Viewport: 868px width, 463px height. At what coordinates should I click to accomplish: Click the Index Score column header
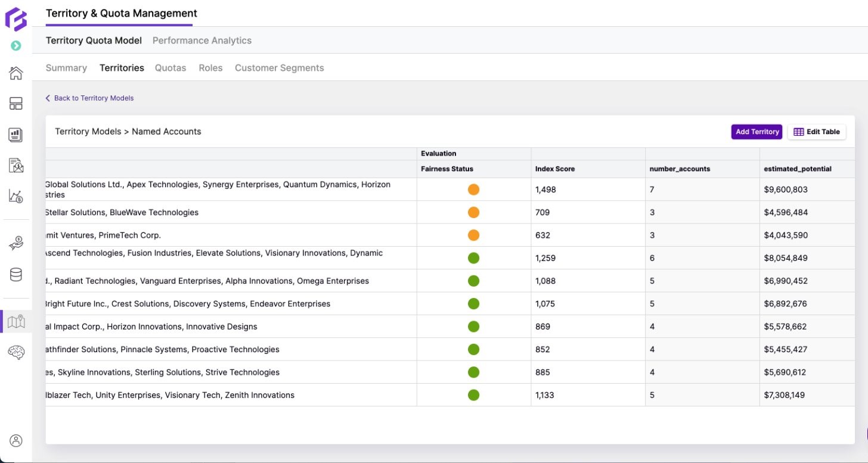(555, 169)
